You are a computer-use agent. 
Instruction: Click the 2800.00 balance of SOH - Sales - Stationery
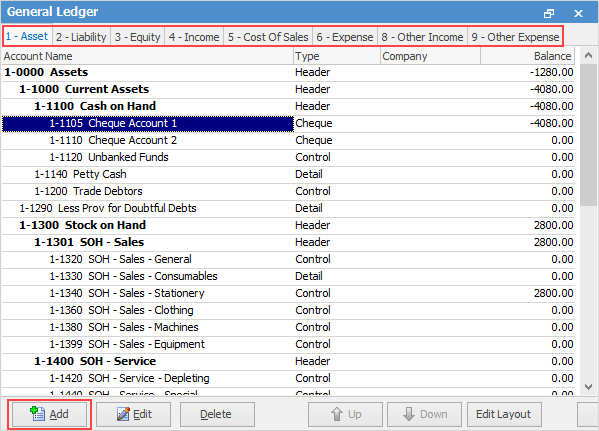click(x=554, y=293)
